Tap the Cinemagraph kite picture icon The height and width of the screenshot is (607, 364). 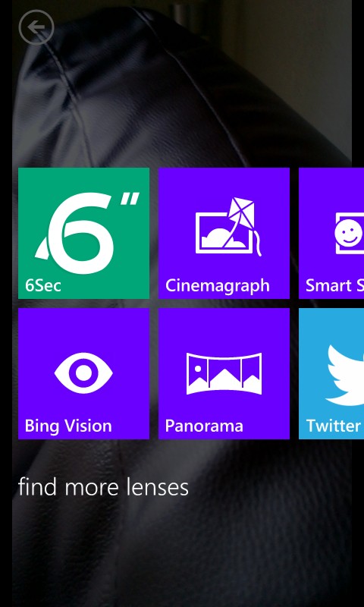[x=228, y=227]
